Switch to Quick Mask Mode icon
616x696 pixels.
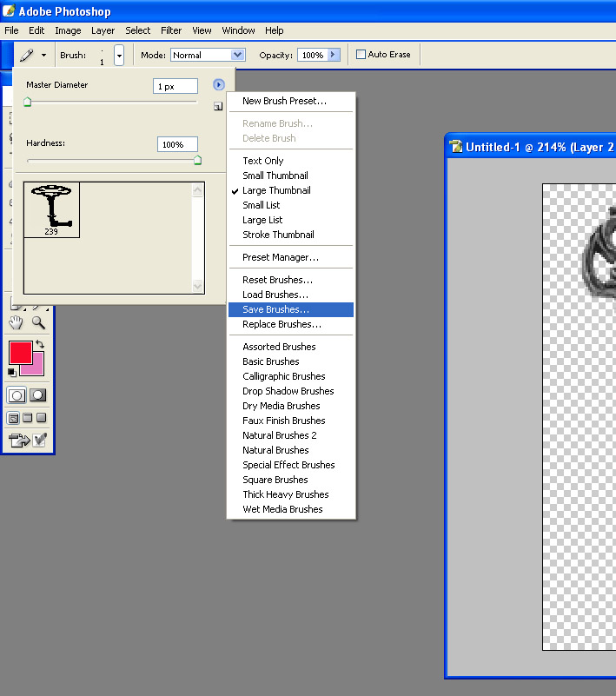pos(37,395)
